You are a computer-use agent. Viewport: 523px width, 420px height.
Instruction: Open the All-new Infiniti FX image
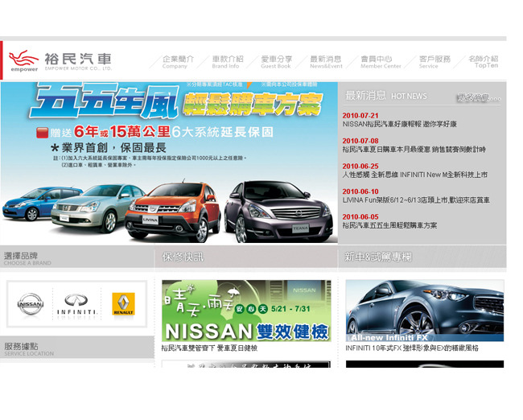425,311
